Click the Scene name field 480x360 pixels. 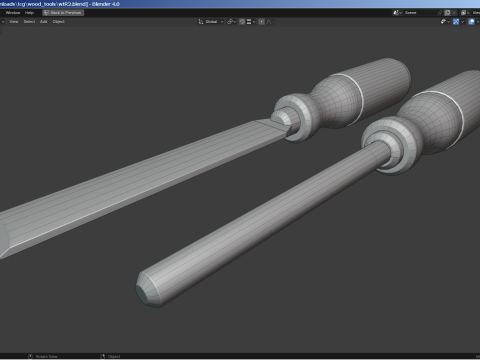(420, 13)
